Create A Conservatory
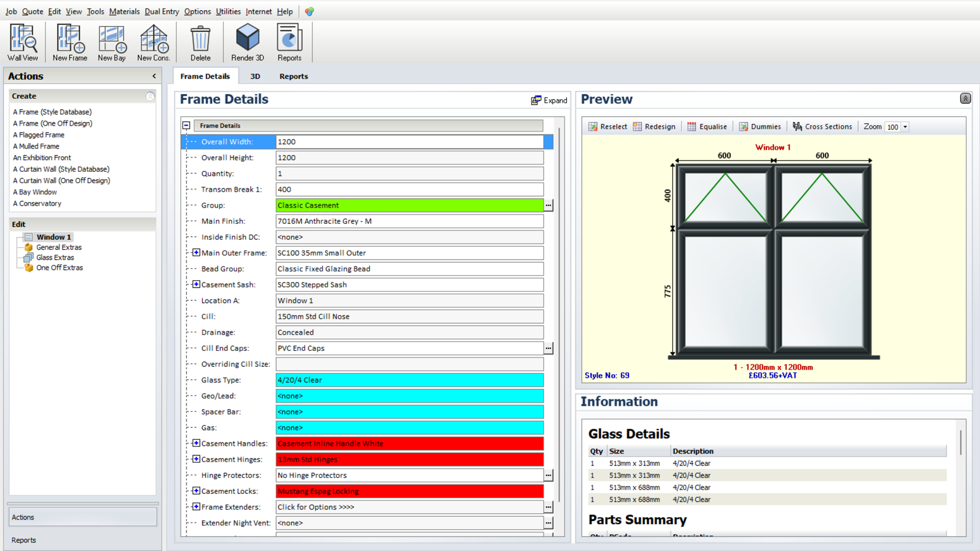980x551 pixels. click(37, 204)
